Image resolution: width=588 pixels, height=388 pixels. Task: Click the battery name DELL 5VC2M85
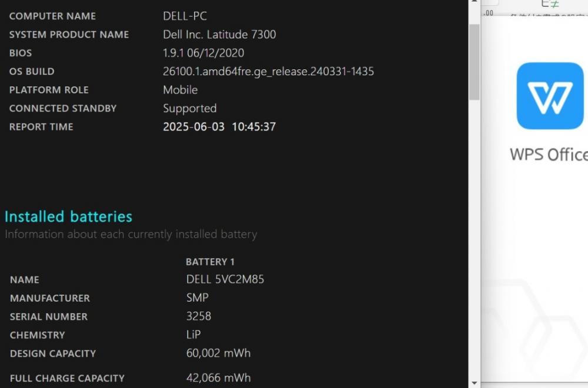click(x=225, y=279)
